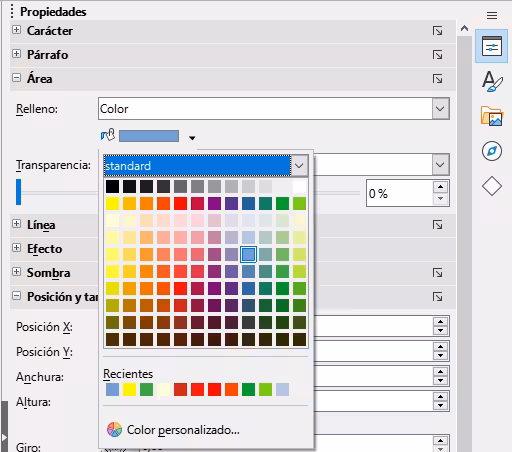Open the Styles deck sidebar icon
Screen dimensions: 512x452
point(492,81)
